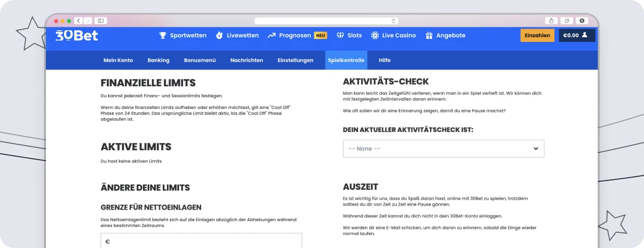The height and width of the screenshot is (248, 644).
Task: Click the Auszeit heading
Action: click(x=360, y=187)
